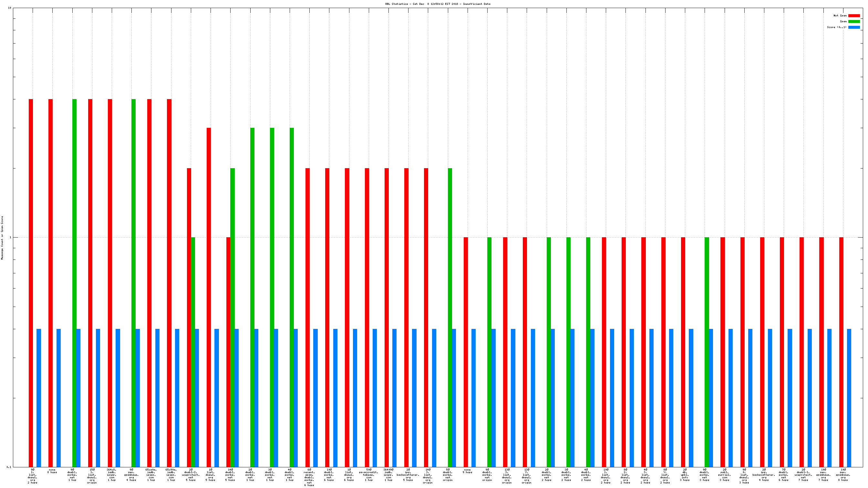This screenshot has height=488, width=868.
Task: Select the '2@ ips.backscatterer.org 4 hops' label
Action: tap(764, 475)
